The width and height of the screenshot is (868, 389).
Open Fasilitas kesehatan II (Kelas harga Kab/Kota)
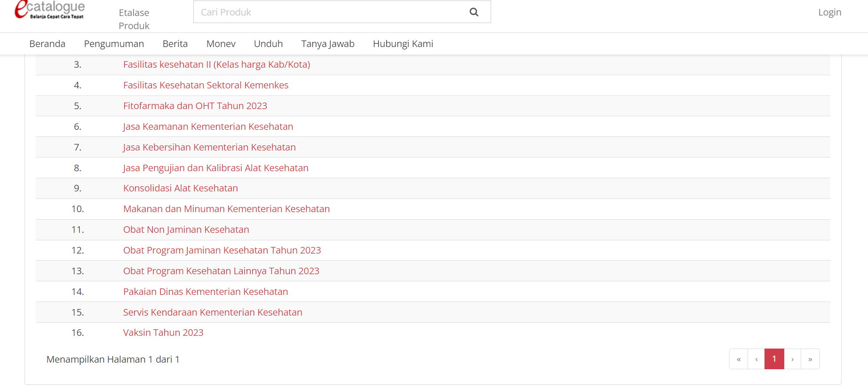216,64
